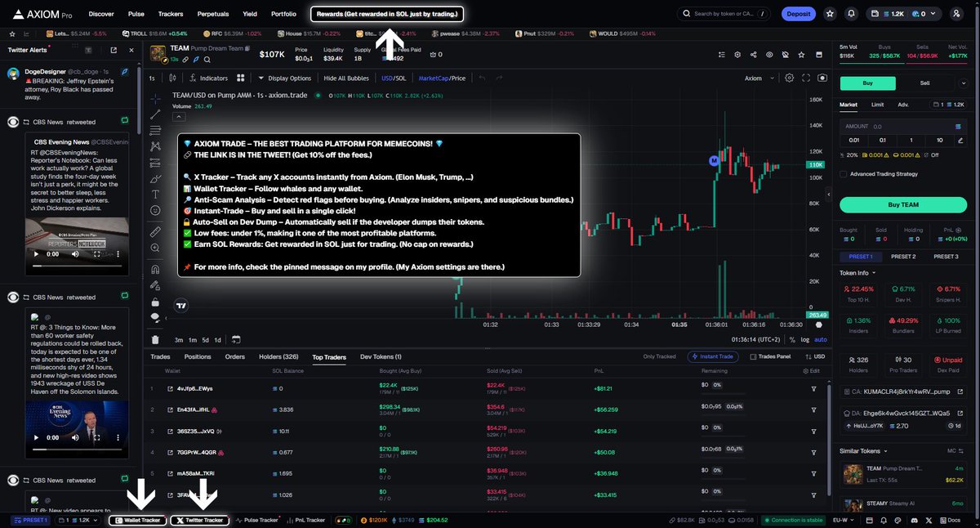Set chart range to 5d
The height and width of the screenshot is (528, 980).
click(206, 339)
